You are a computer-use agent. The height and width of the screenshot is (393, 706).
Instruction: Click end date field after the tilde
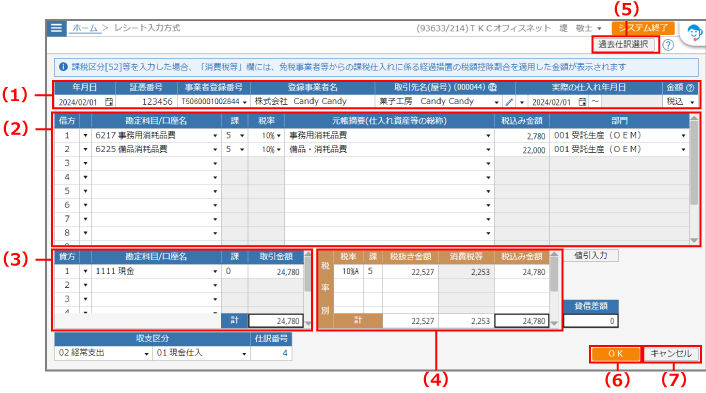click(631, 102)
